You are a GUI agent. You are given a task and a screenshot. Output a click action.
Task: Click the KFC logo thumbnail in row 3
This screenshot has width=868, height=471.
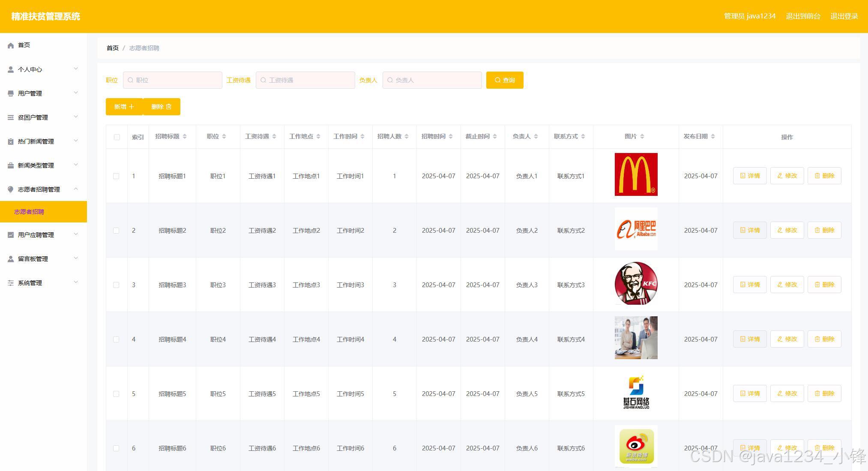click(x=636, y=284)
